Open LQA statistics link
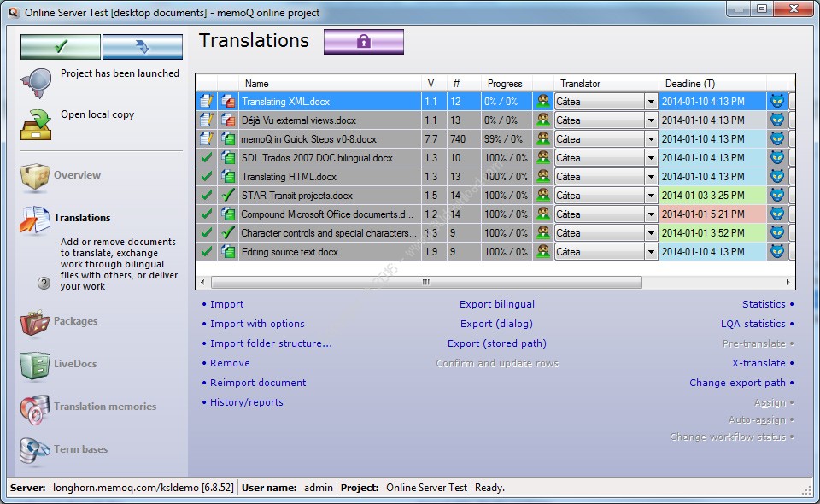Image resolution: width=820 pixels, height=504 pixels. (x=753, y=324)
